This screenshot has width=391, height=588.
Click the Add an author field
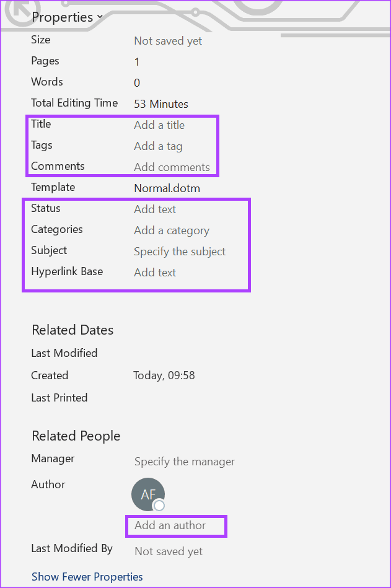(x=170, y=526)
